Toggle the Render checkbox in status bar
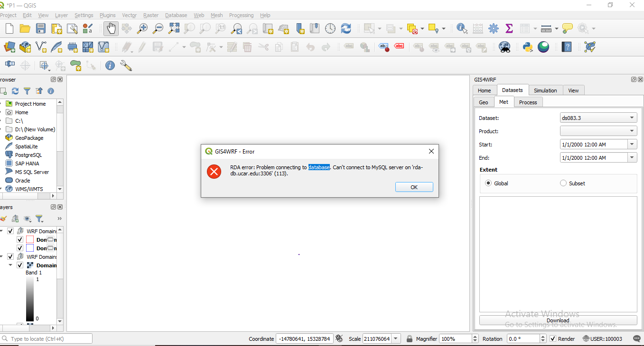Screen dimensions: 644x346 pos(553,339)
